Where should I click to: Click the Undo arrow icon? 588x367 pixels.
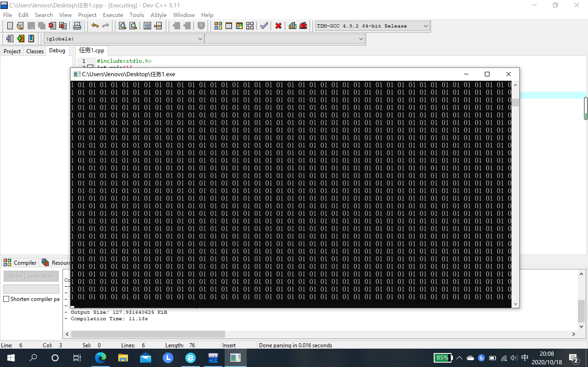click(x=95, y=26)
